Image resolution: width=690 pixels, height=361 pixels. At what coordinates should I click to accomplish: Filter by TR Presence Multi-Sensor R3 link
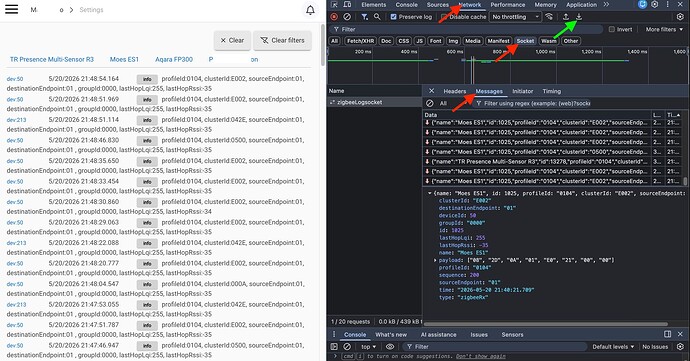click(x=52, y=59)
